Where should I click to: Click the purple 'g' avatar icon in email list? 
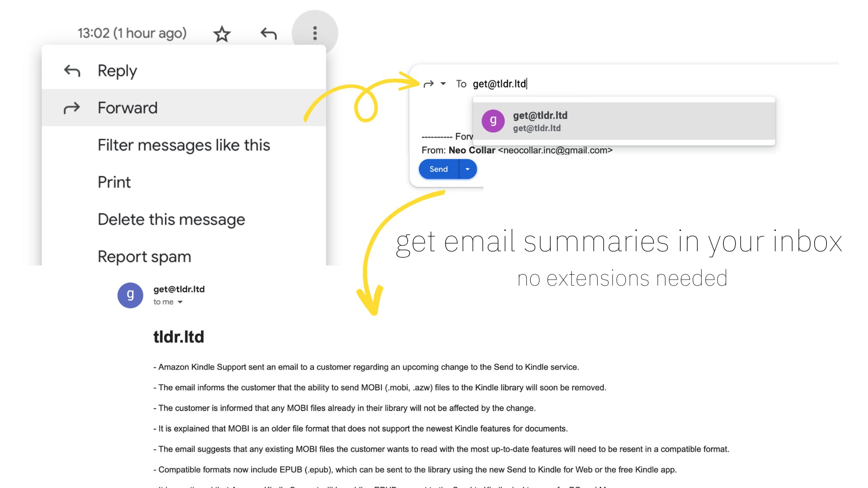(x=131, y=294)
